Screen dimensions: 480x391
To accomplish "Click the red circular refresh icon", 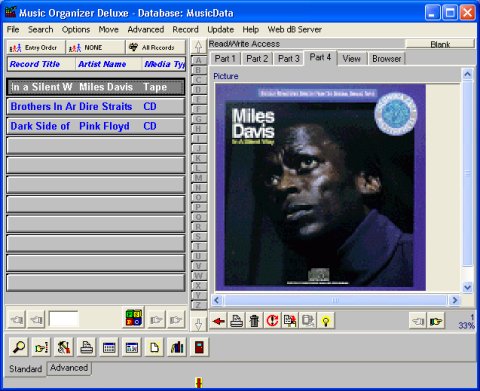I will pyautogui.click(x=272, y=321).
